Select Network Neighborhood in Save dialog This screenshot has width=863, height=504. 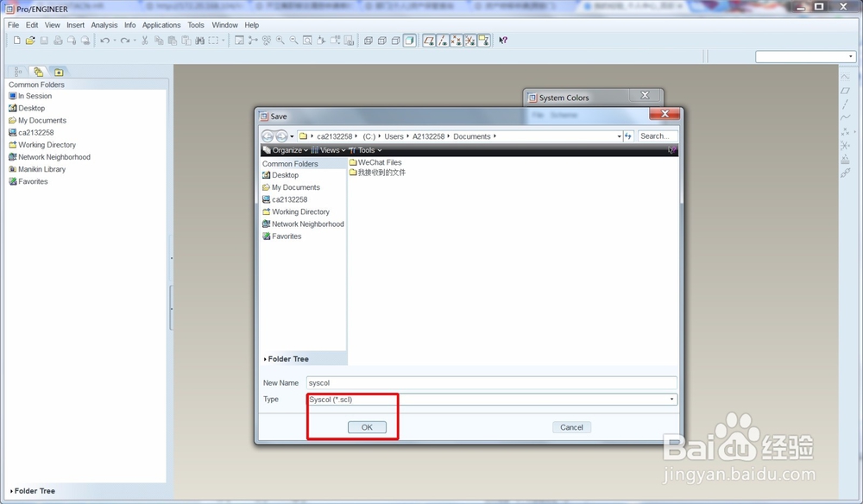(303, 224)
